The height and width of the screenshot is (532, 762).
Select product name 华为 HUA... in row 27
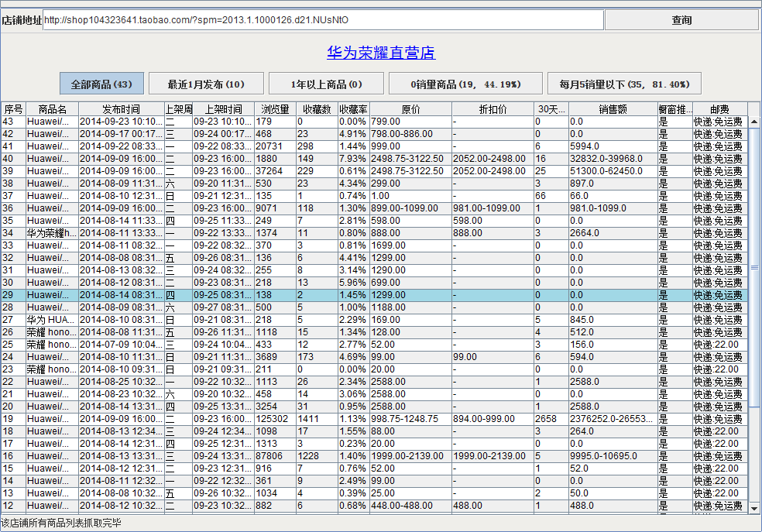(52, 320)
